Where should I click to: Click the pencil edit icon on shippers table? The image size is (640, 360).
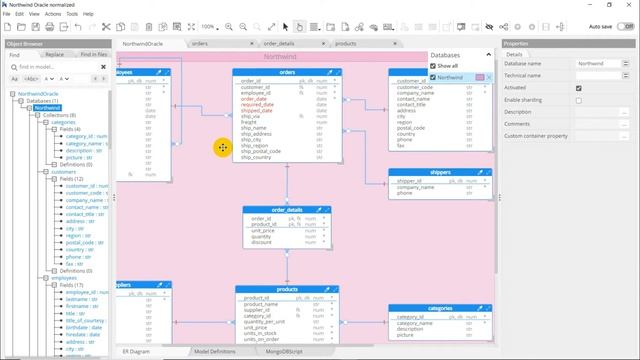(x=480, y=172)
